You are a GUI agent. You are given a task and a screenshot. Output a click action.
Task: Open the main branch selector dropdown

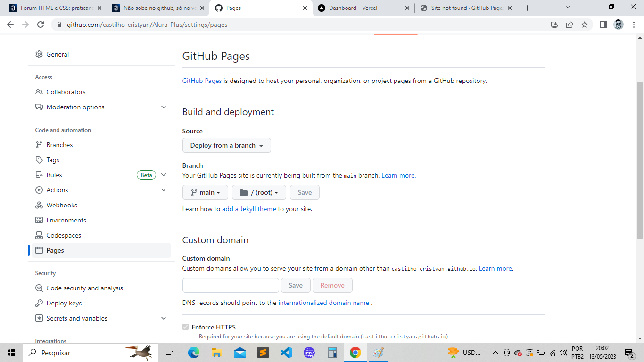[205, 192]
